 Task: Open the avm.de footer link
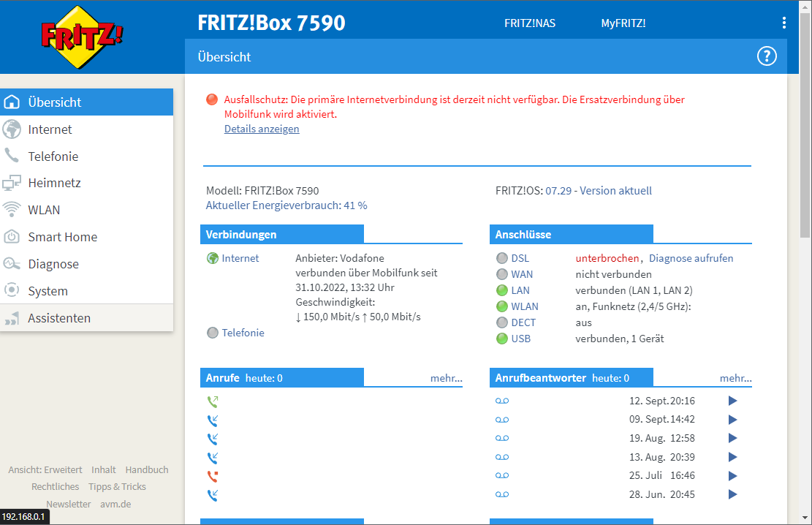(x=115, y=504)
